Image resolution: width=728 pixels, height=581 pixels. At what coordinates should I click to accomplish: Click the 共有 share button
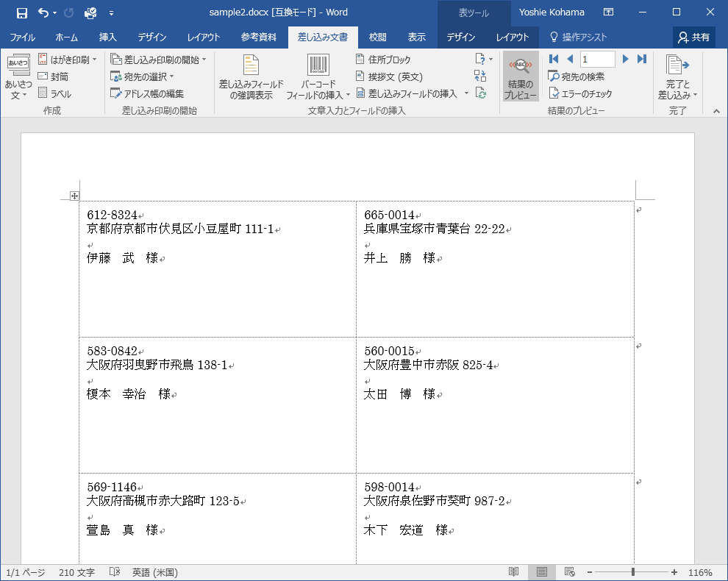(693, 38)
